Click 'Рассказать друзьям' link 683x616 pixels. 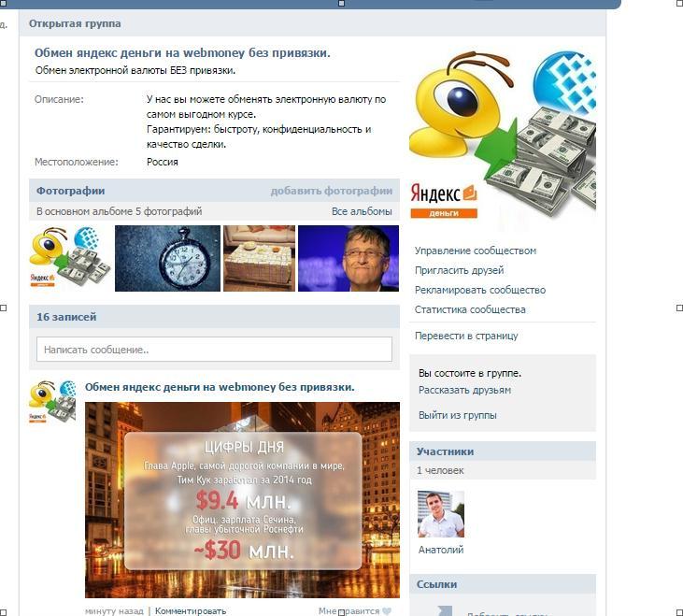[x=464, y=391]
